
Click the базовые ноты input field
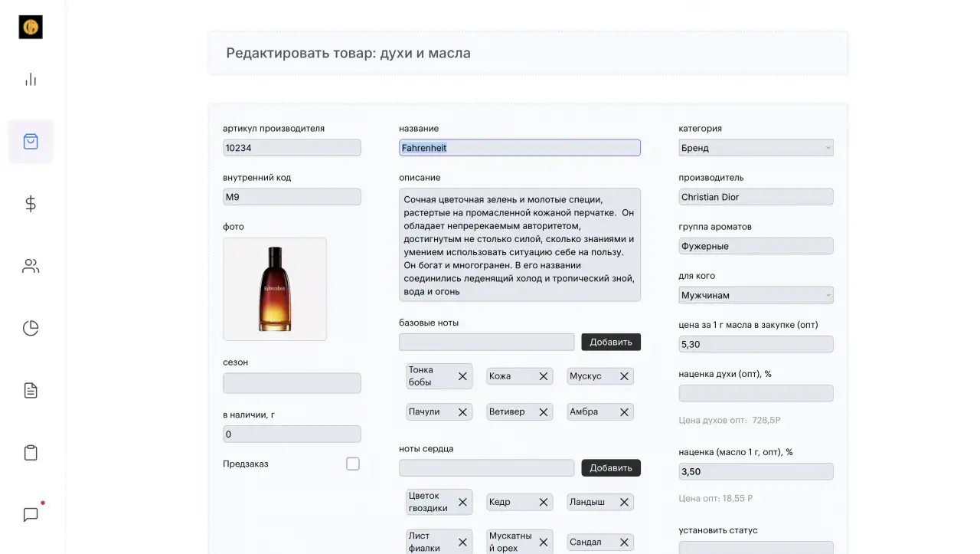click(487, 342)
